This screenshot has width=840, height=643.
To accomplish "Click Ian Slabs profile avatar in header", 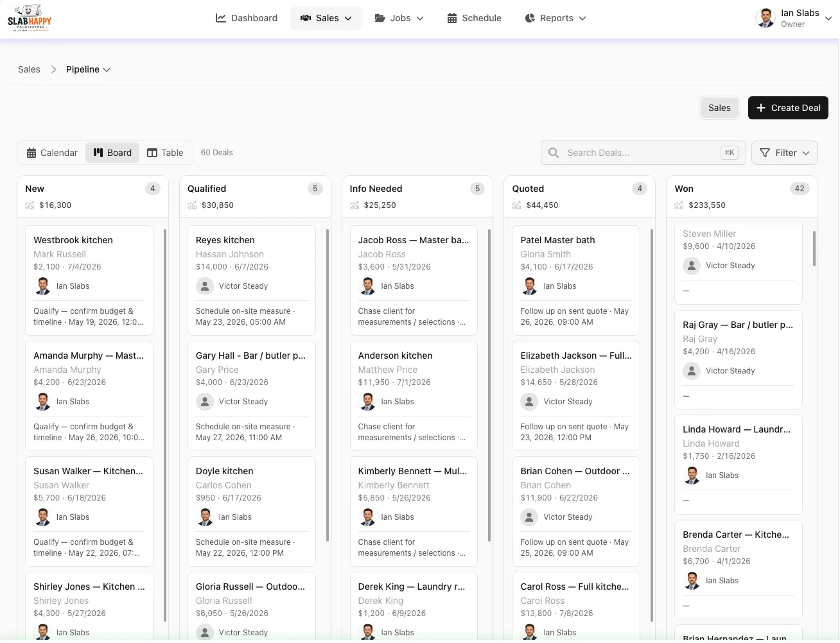I will pos(766,18).
